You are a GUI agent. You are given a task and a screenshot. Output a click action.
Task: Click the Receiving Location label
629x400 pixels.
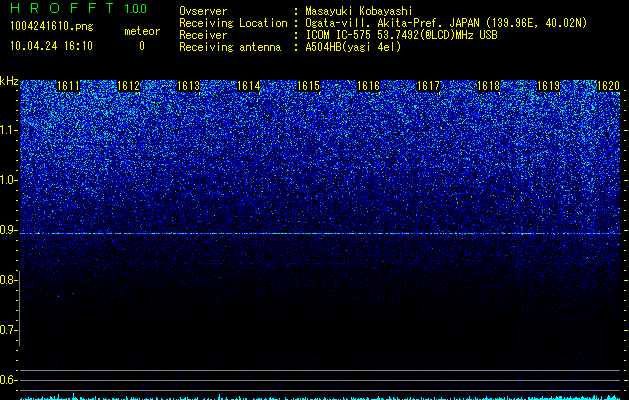pos(233,23)
